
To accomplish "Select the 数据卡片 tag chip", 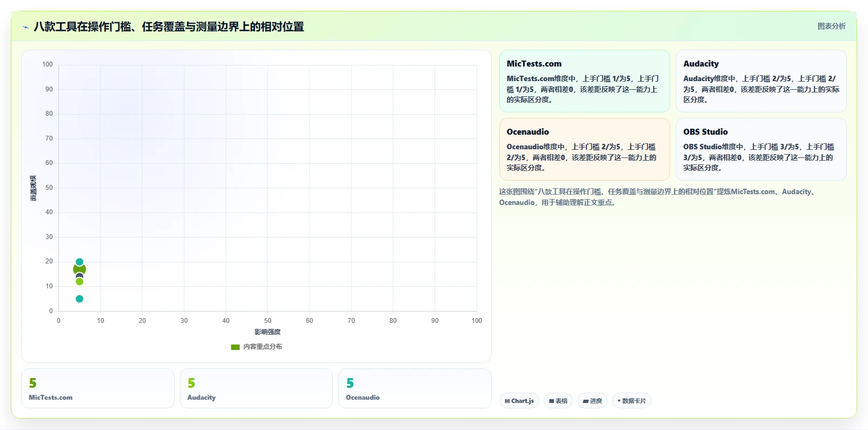I will tap(631, 401).
